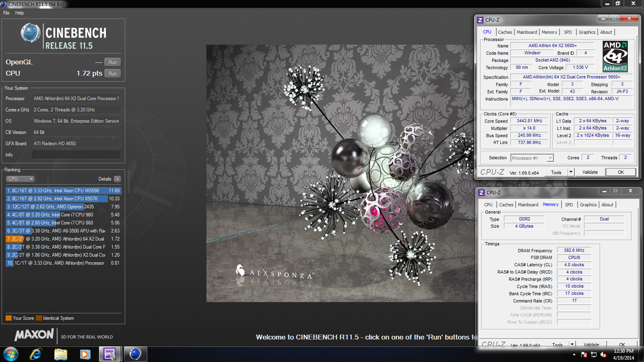Click the CAS# Latency 4.0 clocks value
The height and width of the screenshot is (362, 644).
click(574, 265)
